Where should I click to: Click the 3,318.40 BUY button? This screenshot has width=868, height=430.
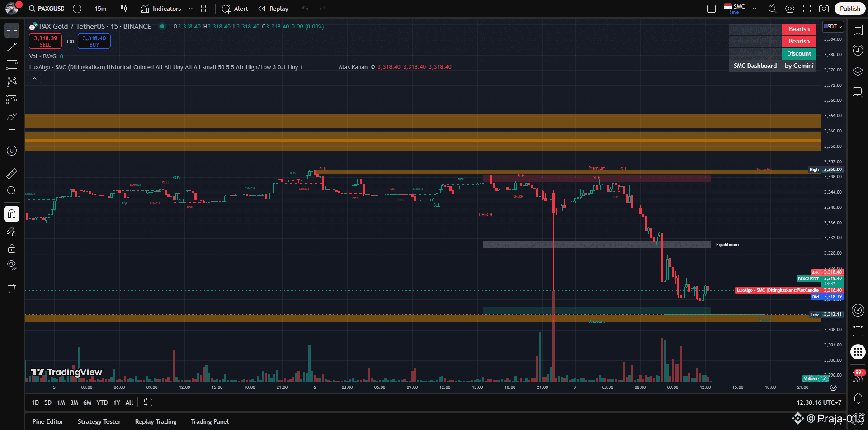94,41
